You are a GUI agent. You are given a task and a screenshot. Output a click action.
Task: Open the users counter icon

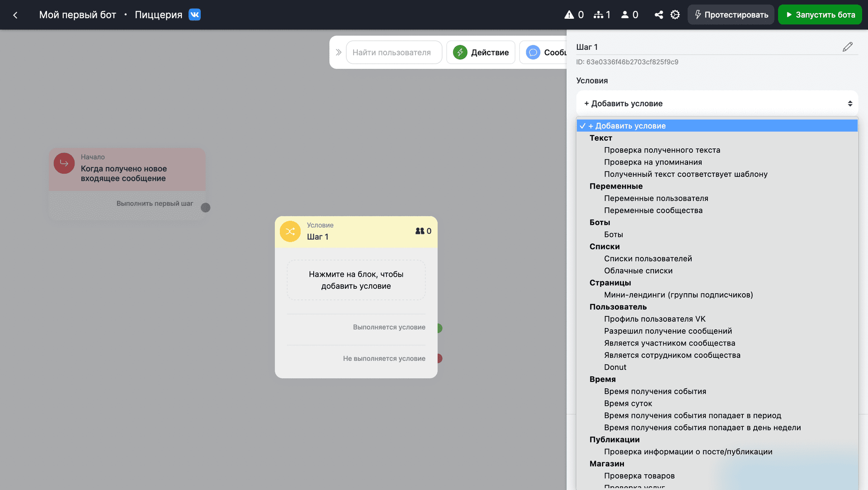pos(625,15)
